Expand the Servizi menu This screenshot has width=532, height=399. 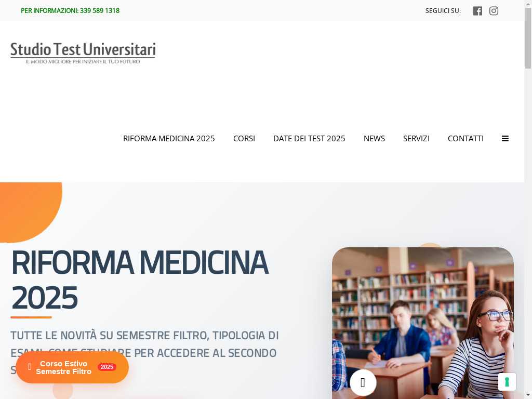tap(416, 138)
